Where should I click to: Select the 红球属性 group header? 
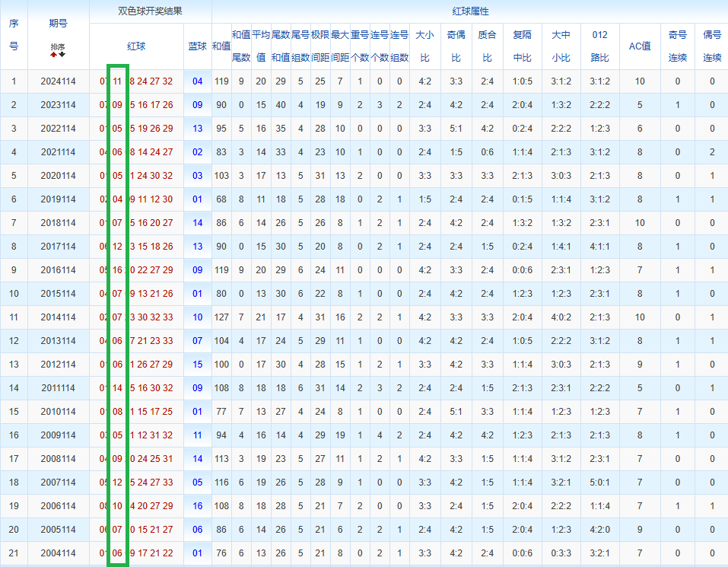[469, 12]
